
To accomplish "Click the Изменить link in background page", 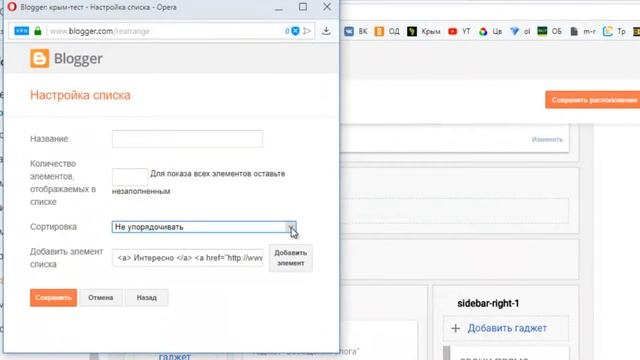I will coord(547,140).
